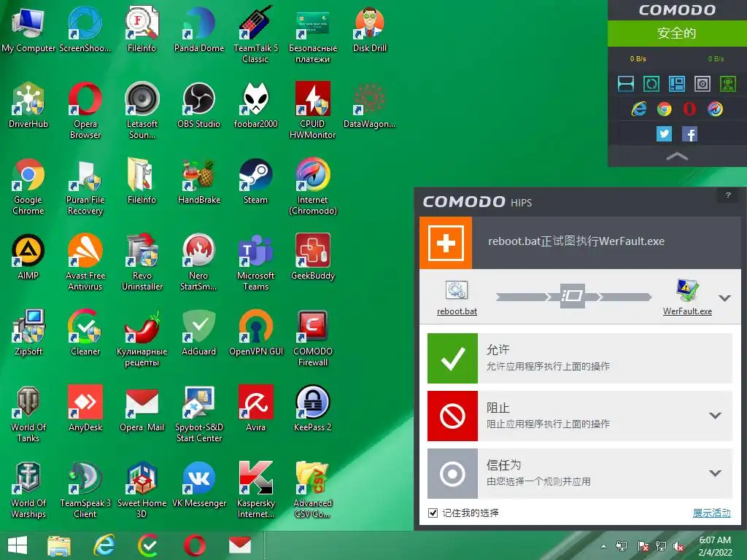
Task: Click the muted volume tray icon
Action: coord(679,546)
